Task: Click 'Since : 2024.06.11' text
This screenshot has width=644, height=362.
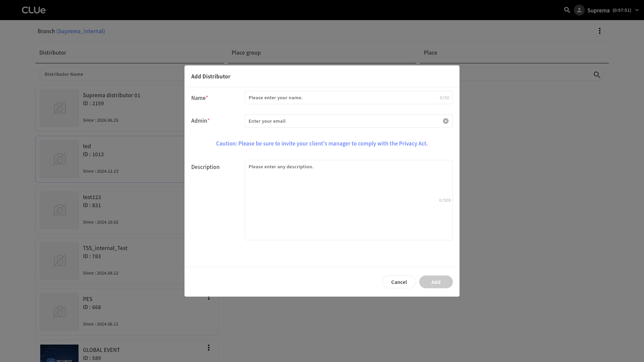Action: coord(101,324)
